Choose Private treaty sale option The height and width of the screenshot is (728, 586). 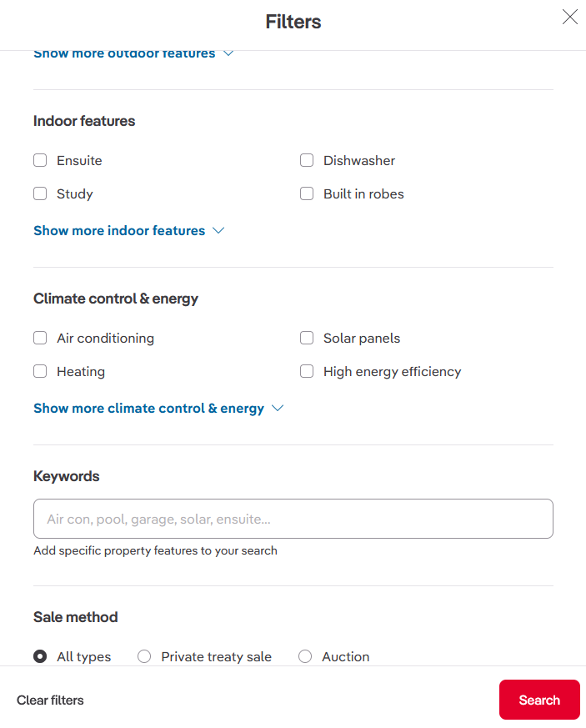pyautogui.click(x=144, y=656)
